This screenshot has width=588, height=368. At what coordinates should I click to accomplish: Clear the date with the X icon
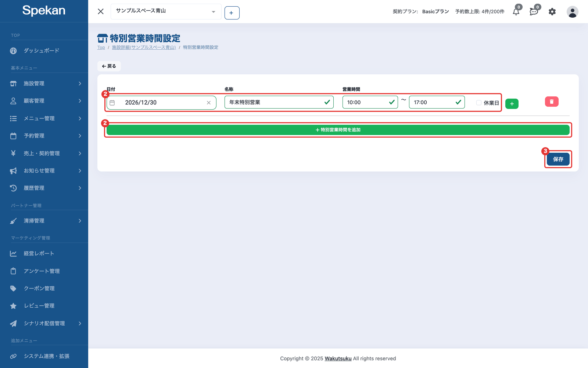209,103
